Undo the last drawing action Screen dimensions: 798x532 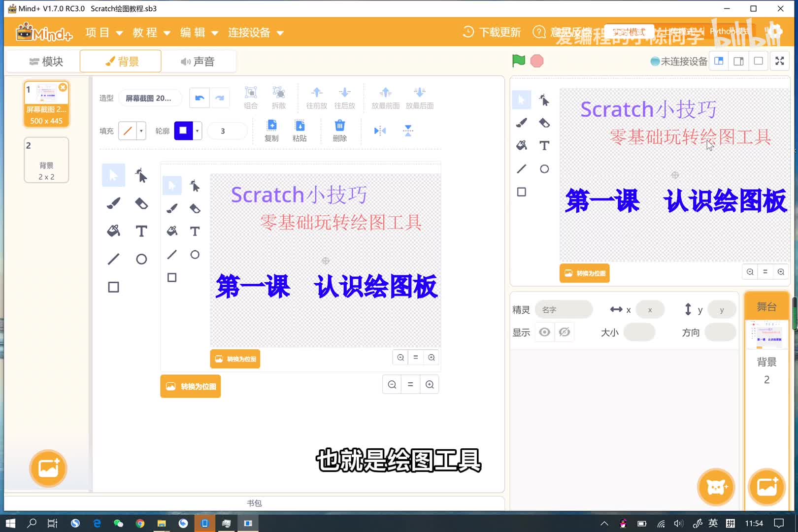click(199, 98)
